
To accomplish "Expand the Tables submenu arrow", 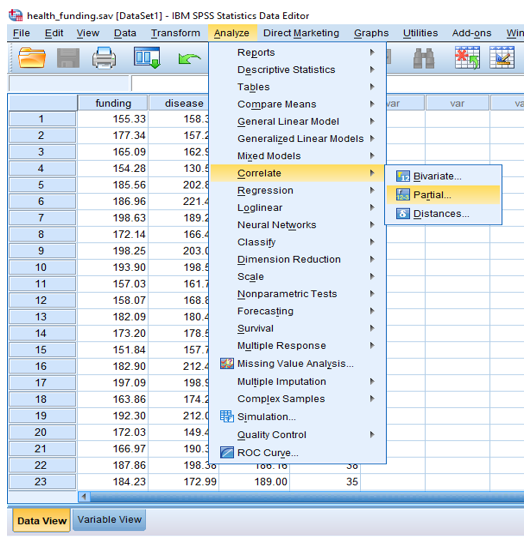I will [x=372, y=87].
